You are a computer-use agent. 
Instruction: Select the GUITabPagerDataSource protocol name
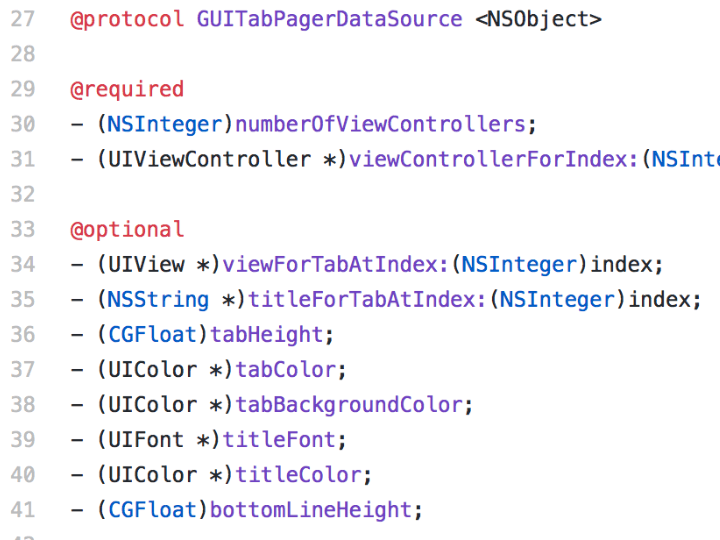(x=329, y=20)
